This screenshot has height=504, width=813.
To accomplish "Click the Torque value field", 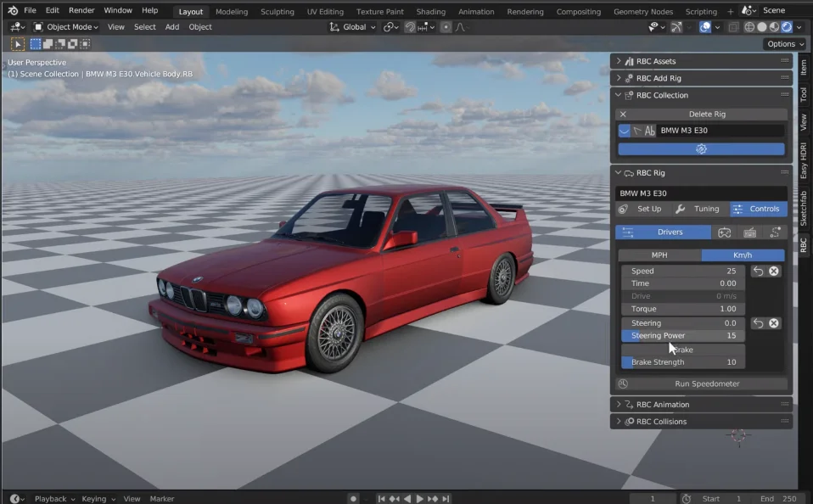I will 683,309.
